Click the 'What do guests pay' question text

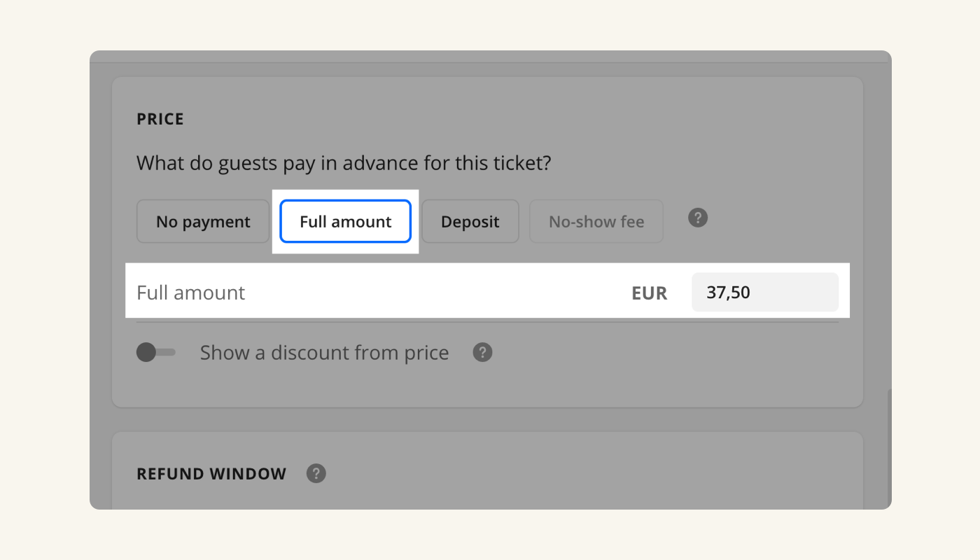[344, 164]
